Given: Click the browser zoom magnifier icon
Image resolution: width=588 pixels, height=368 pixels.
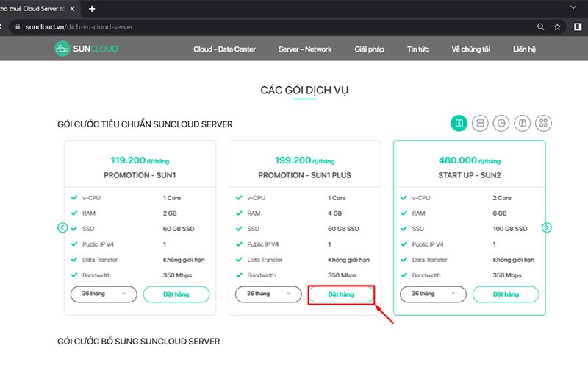Looking at the screenshot, I should point(540,26).
